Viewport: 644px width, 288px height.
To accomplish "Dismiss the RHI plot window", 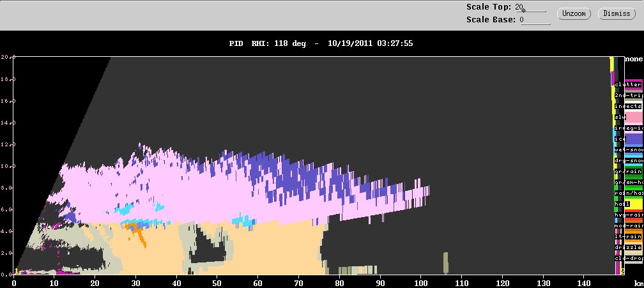I will tap(617, 13).
